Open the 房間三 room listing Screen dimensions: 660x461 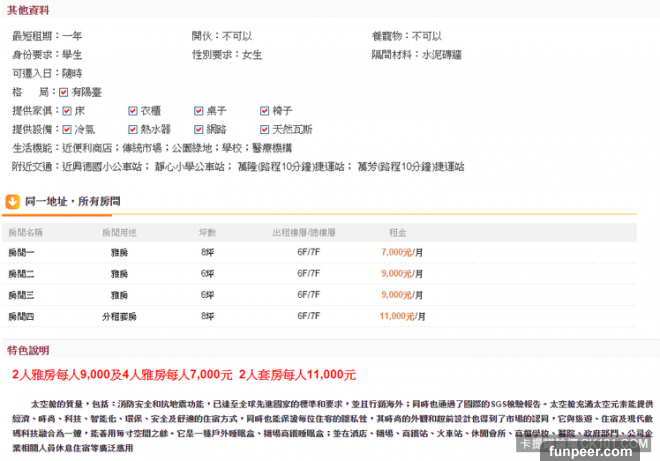[21, 295]
